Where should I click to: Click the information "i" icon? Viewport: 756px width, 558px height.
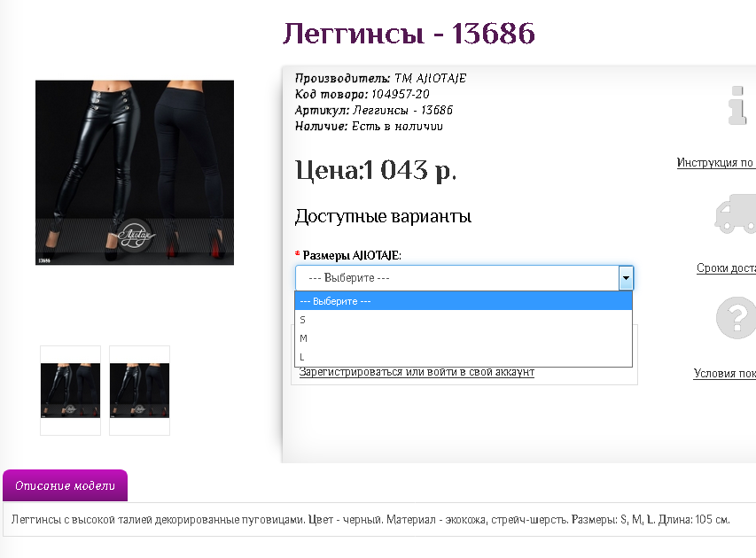[736, 106]
